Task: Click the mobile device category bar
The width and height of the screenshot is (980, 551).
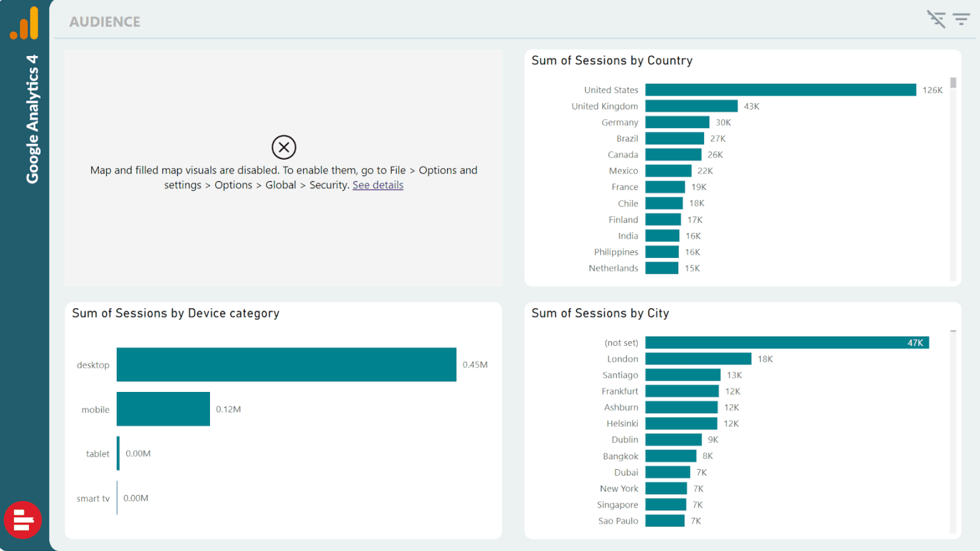Action: 163,409
